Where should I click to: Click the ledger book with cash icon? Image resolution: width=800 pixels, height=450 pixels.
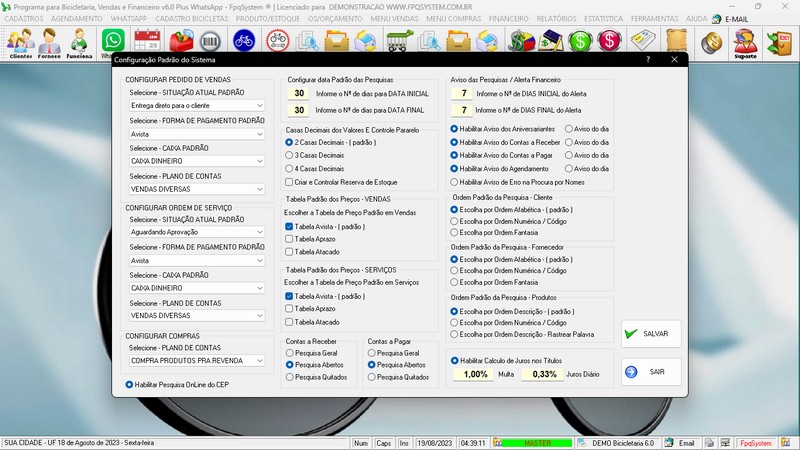[x=550, y=41]
